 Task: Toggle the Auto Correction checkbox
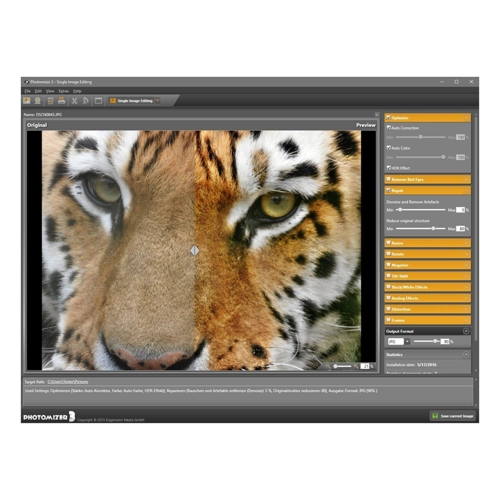[389, 128]
